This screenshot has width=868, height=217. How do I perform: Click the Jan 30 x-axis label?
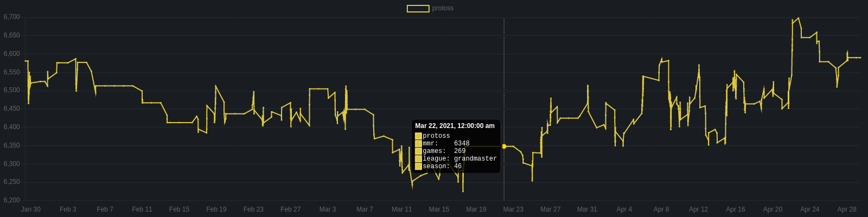(x=31, y=209)
